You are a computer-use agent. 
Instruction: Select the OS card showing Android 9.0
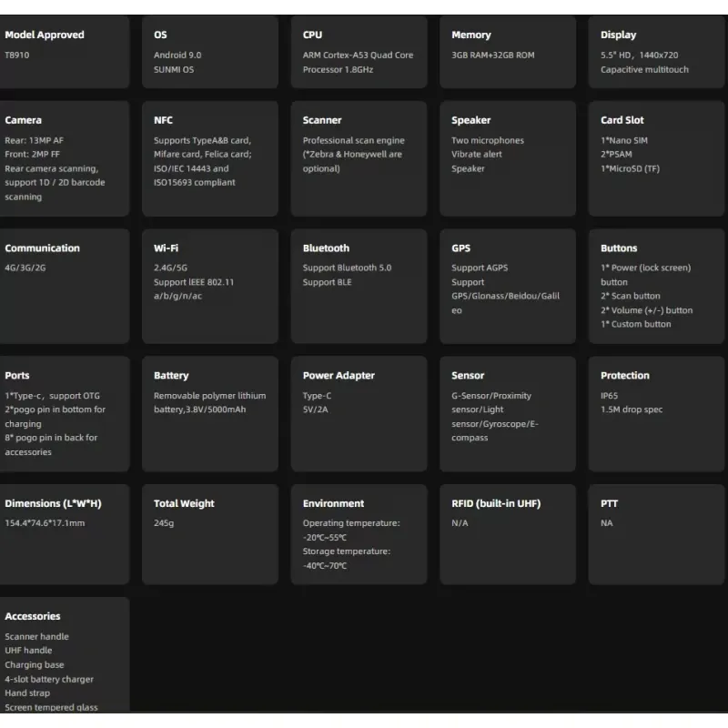click(209, 53)
